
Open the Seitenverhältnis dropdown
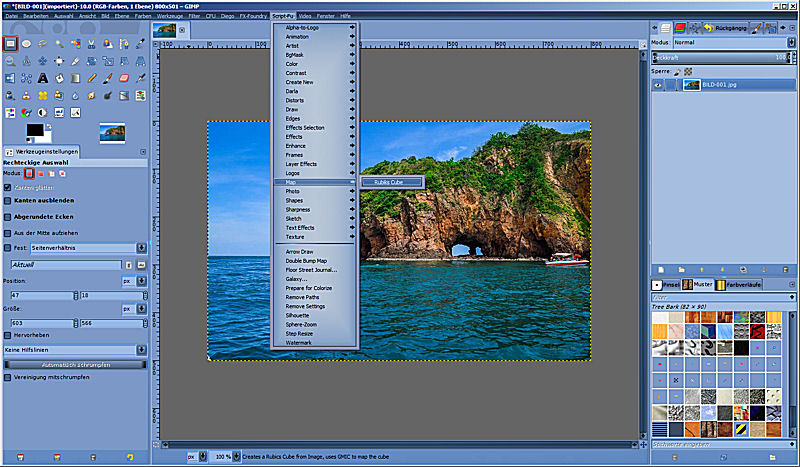[x=88, y=248]
